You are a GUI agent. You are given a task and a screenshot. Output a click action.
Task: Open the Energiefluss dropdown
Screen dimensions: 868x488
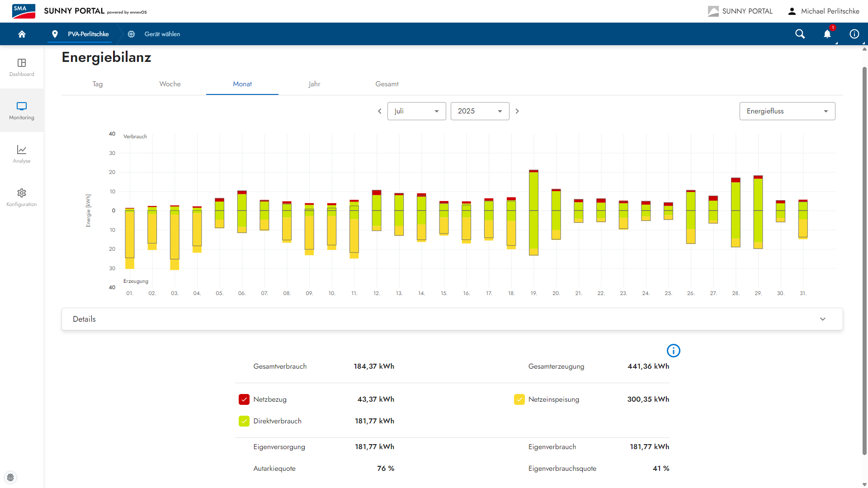coord(787,111)
